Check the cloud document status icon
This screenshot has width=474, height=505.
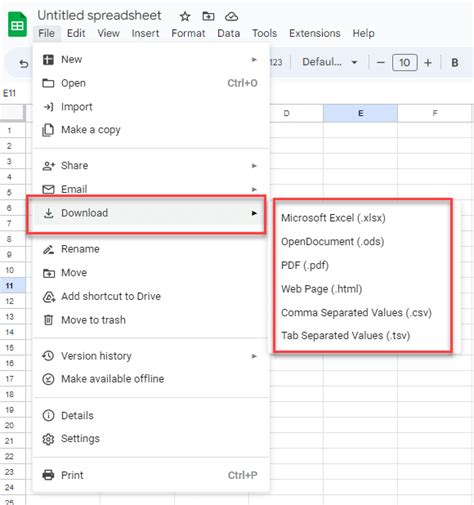click(x=231, y=16)
